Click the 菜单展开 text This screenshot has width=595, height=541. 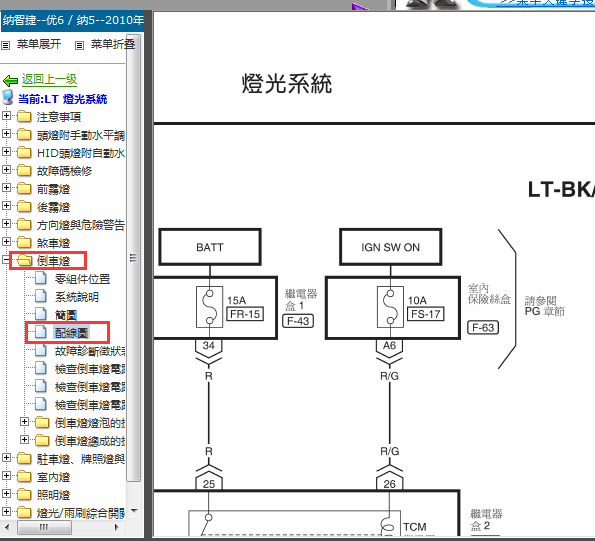39,44
